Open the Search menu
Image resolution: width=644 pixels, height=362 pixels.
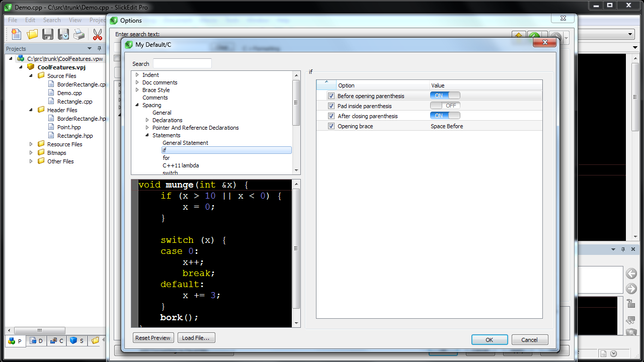[x=52, y=20]
